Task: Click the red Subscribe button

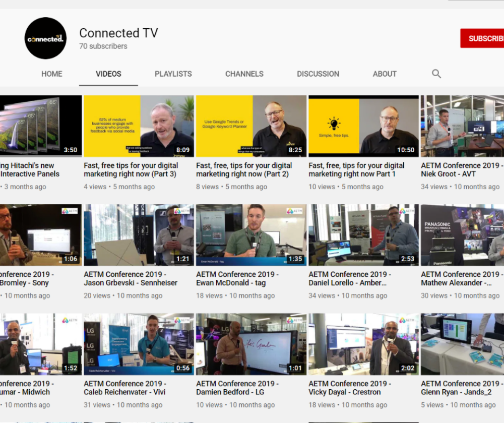Action: coord(482,38)
